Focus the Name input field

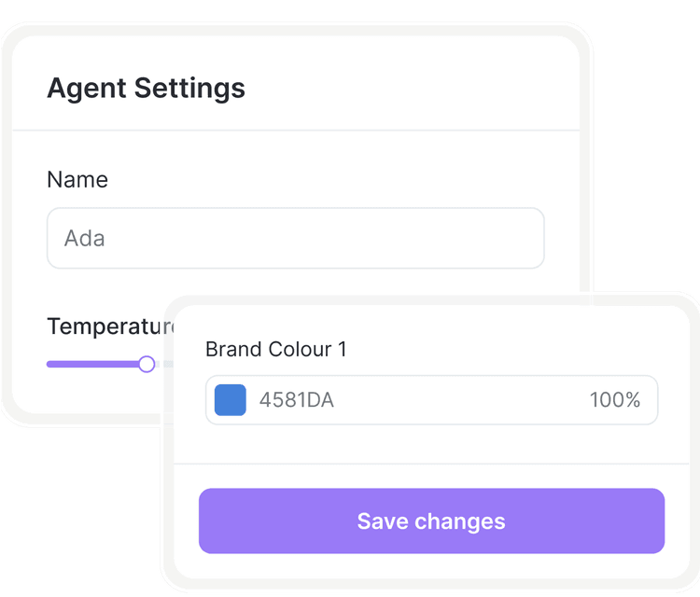(295, 238)
